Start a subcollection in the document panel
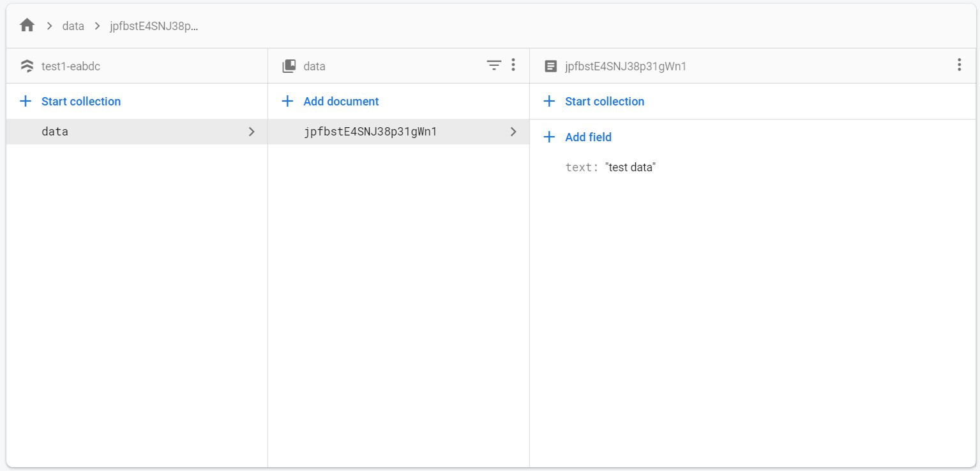 604,101
